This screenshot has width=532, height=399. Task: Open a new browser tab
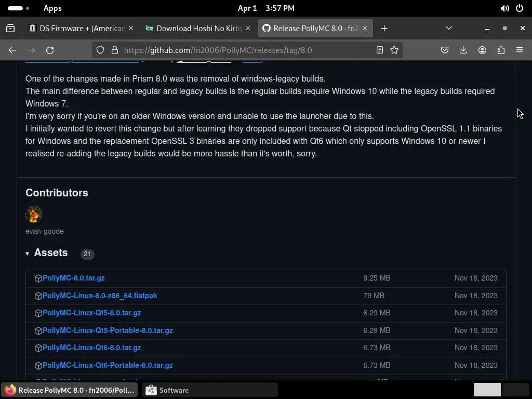click(384, 29)
